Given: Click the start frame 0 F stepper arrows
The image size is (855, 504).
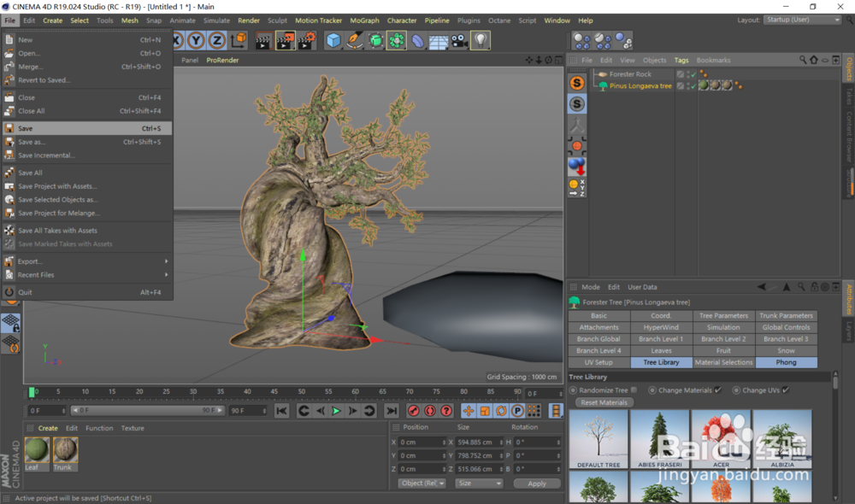Looking at the screenshot, I should click(64, 411).
